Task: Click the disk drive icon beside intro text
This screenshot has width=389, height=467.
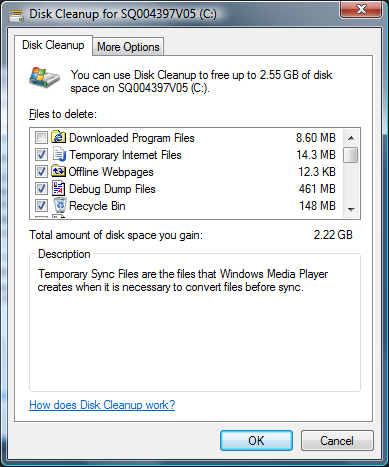Action: pyautogui.click(x=44, y=78)
